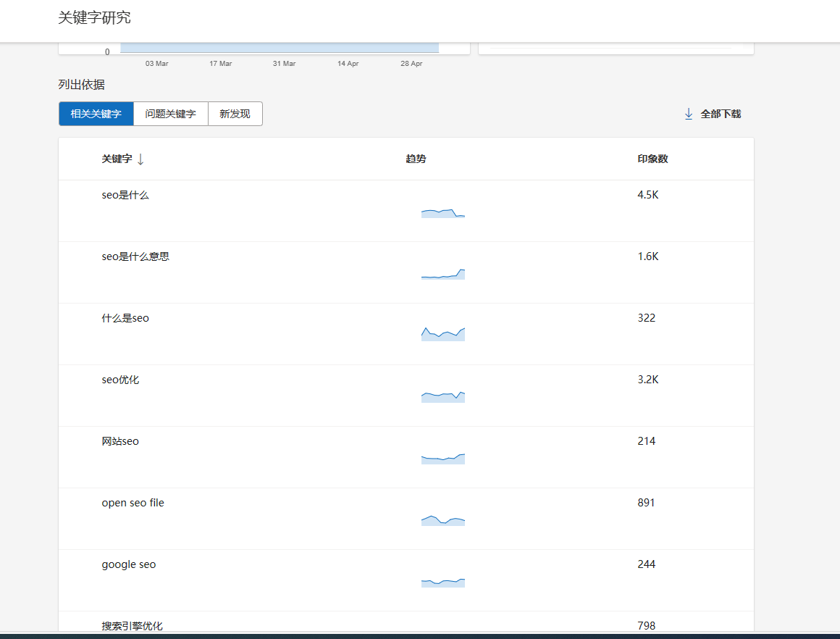The width and height of the screenshot is (840, 639).
Task: Click the trend chart in seo是什么意思 row
Action: (x=442, y=274)
